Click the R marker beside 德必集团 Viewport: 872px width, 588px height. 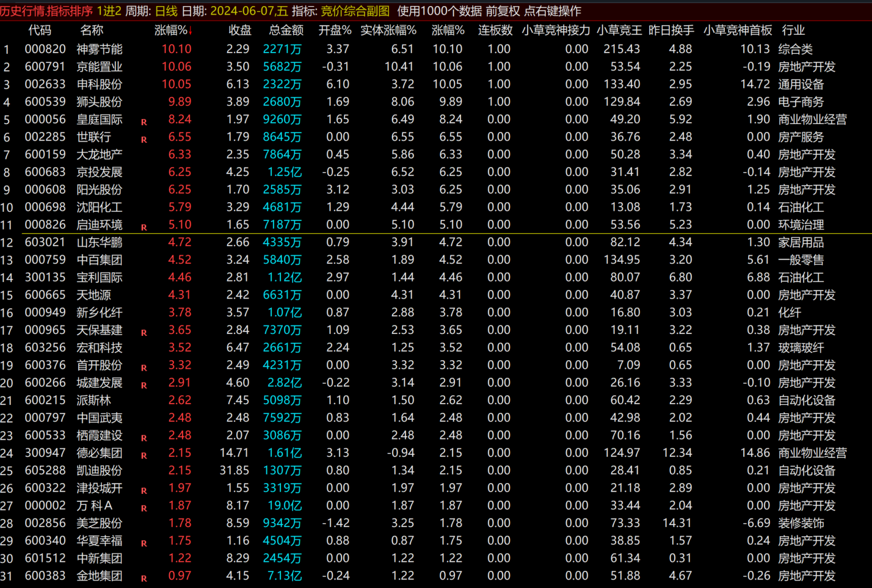tap(144, 456)
